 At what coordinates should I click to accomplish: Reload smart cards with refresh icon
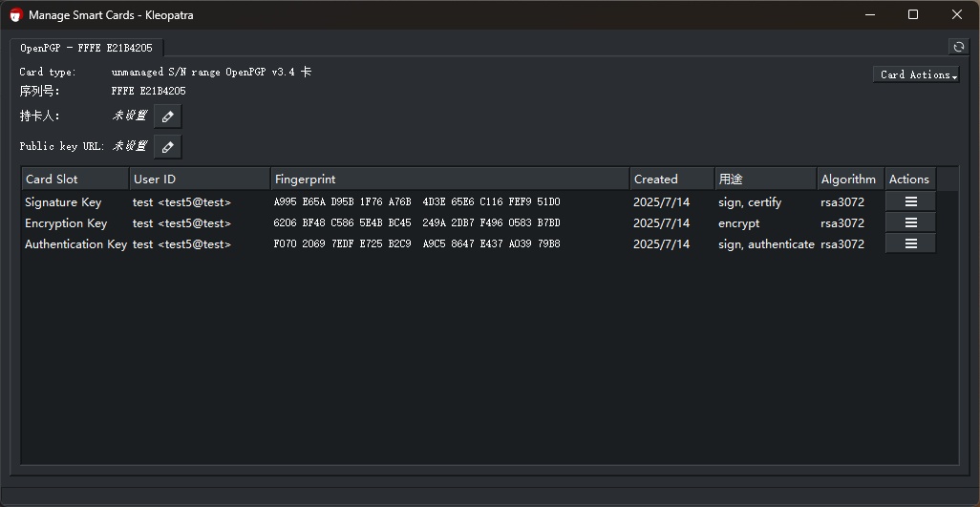[958, 47]
